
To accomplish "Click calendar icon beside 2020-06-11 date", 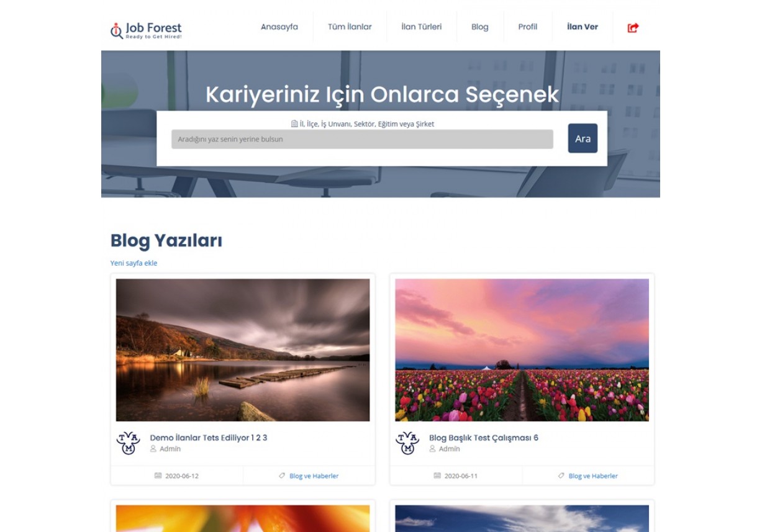I will tap(437, 476).
